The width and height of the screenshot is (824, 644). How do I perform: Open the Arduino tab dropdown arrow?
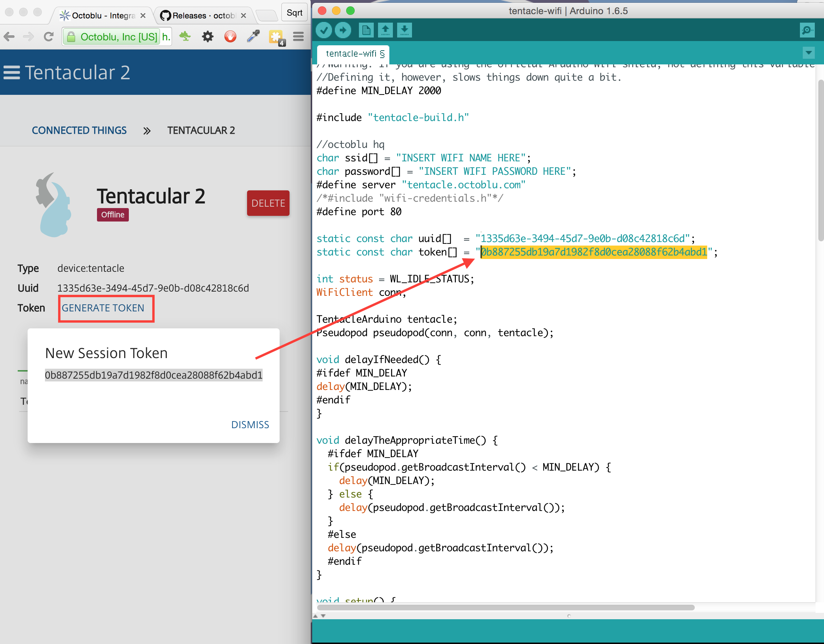[808, 53]
